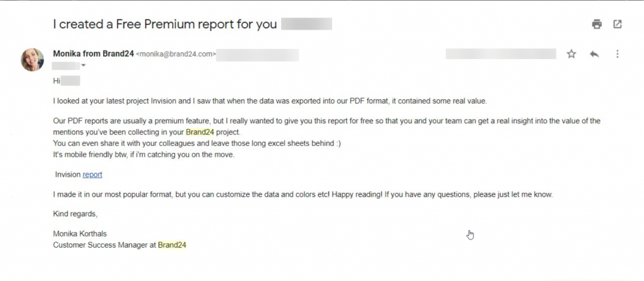
Task: Click the blurred label beside the subject
Action: (306, 25)
